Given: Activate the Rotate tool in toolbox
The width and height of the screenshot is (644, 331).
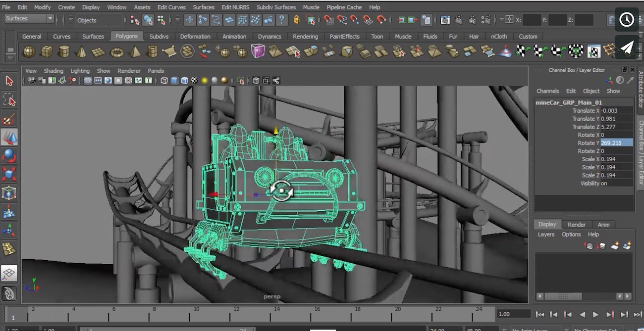Looking at the screenshot, I should 9,156.
